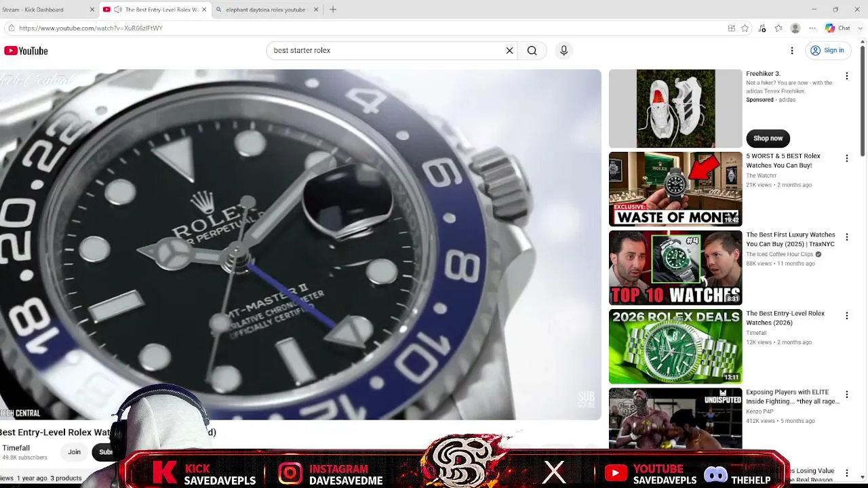Open a new browser tab
The image size is (868, 488).
pyautogui.click(x=333, y=9)
